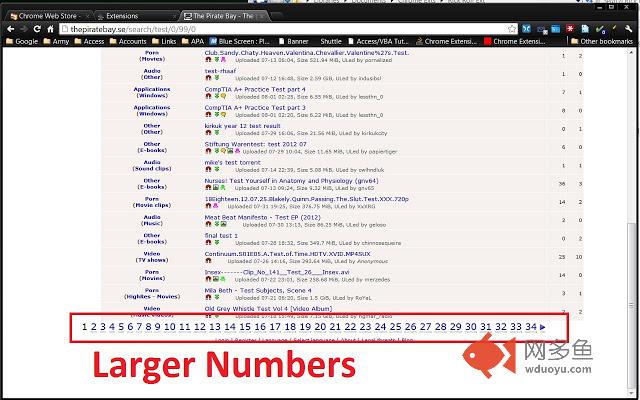Click the browser forward arrow
This screenshot has width=640, height=400.
(x=24, y=29)
